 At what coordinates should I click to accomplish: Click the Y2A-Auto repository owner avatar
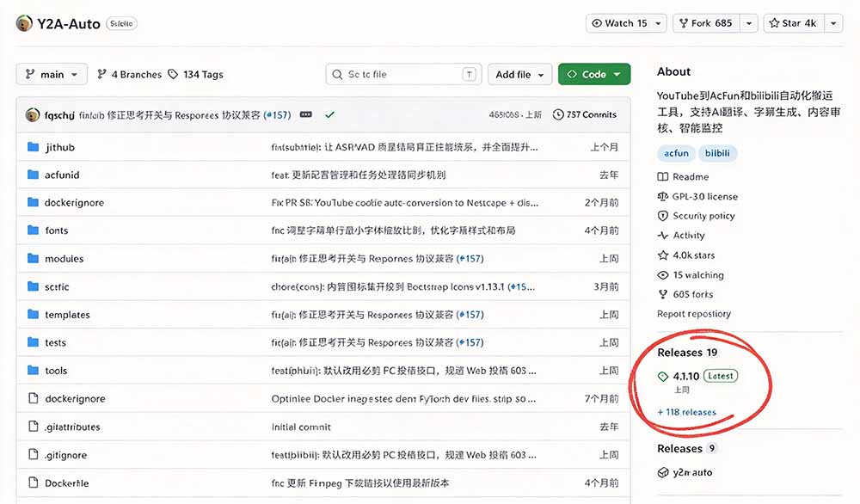point(24,23)
